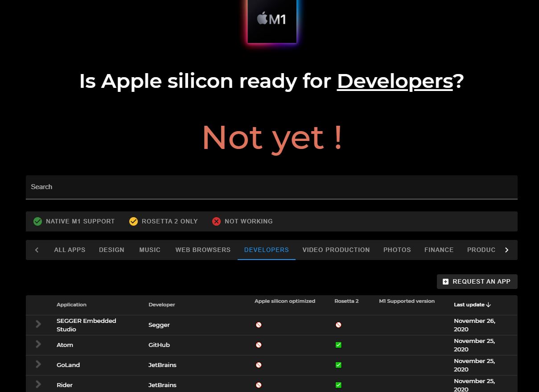Click GoLand's green Rosetta 2 checkmark
This screenshot has width=539, height=392.
click(338, 365)
